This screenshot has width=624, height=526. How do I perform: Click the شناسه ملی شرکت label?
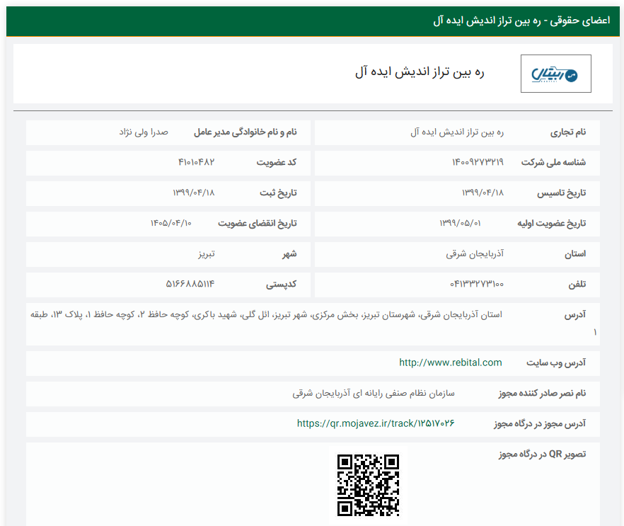pos(553,162)
